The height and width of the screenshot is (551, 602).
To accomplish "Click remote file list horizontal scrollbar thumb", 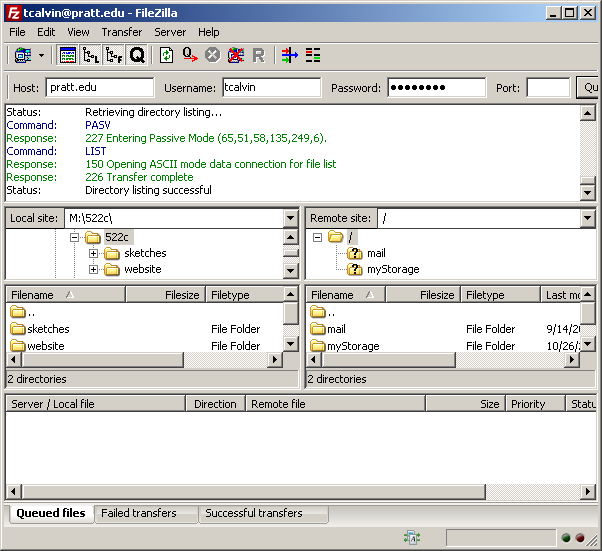I will coord(389,360).
